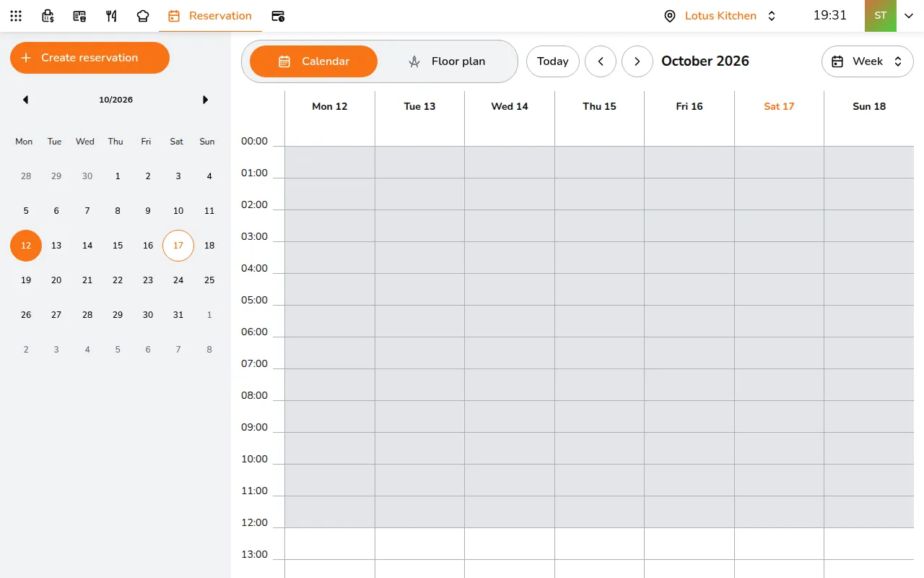924x578 pixels.
Task: Select day 25 in mini calendar
Action: (209, 280)
